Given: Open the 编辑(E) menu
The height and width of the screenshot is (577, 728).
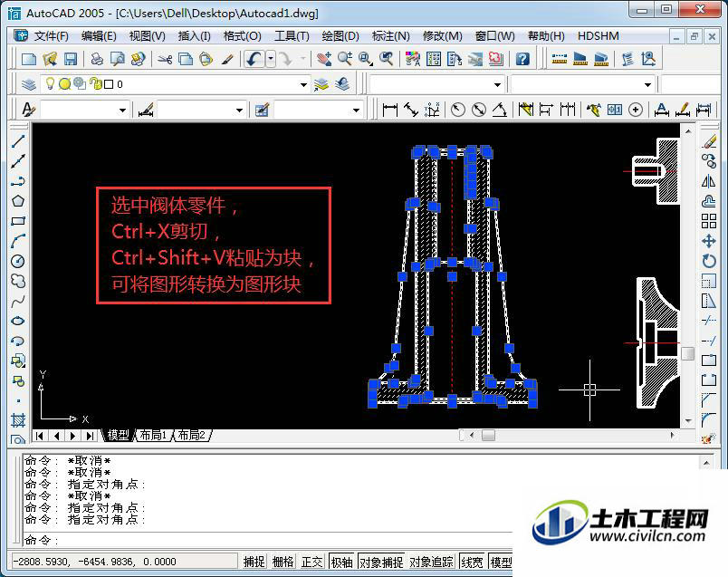Looking at the screenshot, I should click(99, 35).
